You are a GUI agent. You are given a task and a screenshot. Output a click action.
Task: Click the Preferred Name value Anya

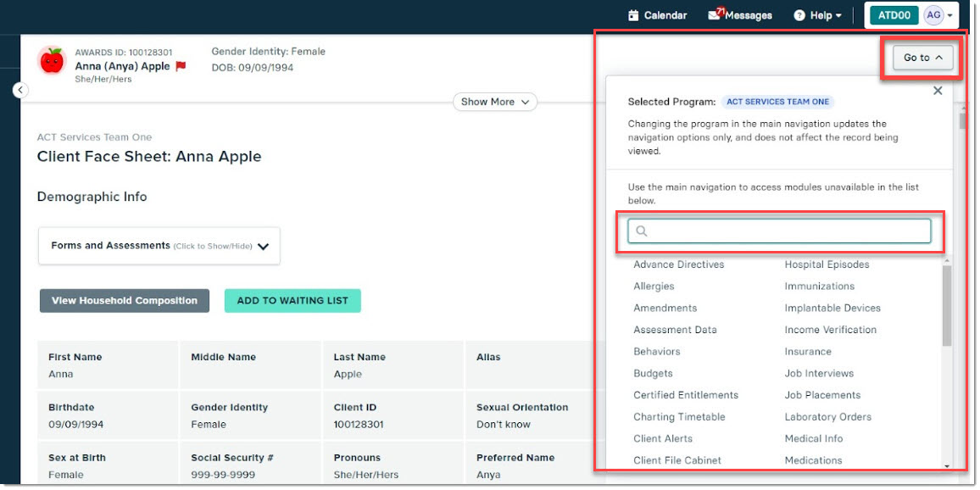point(489,475)
